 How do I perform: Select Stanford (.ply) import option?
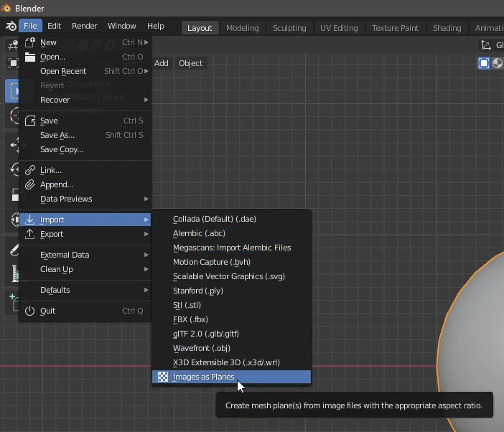pyautogui.click(x=231, y=291)
